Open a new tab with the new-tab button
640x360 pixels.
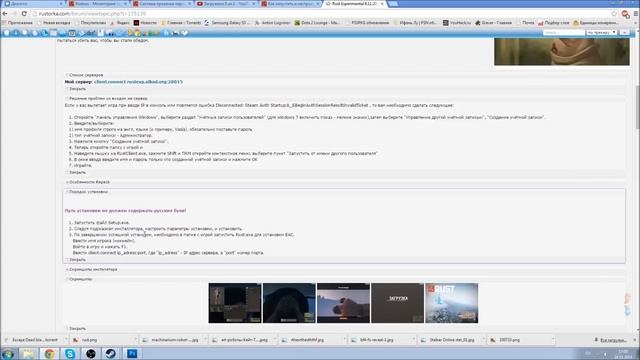(393, 4)
